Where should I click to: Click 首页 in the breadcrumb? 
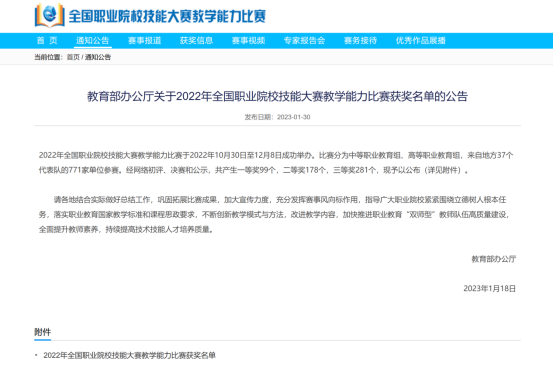point(73,57)
